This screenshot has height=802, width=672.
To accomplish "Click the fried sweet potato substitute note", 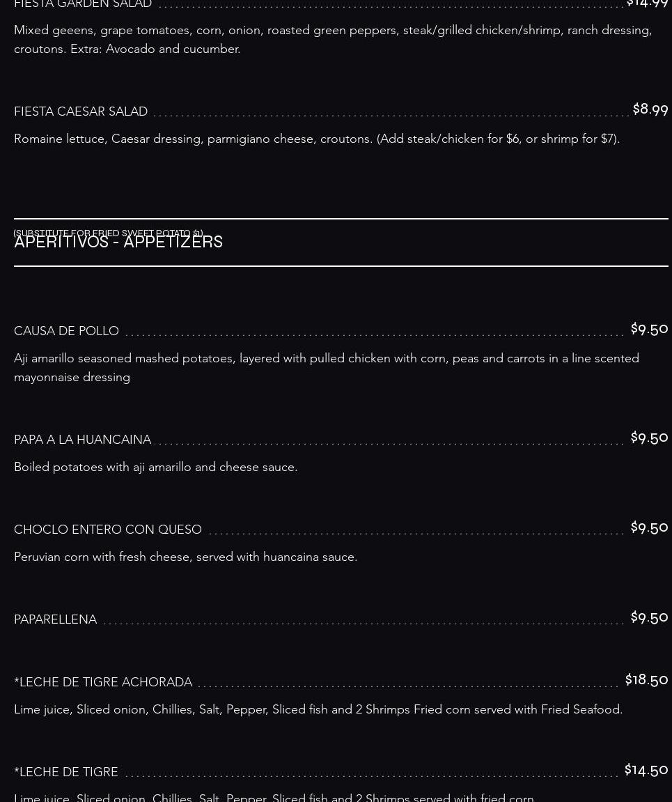I will (108, 233).
